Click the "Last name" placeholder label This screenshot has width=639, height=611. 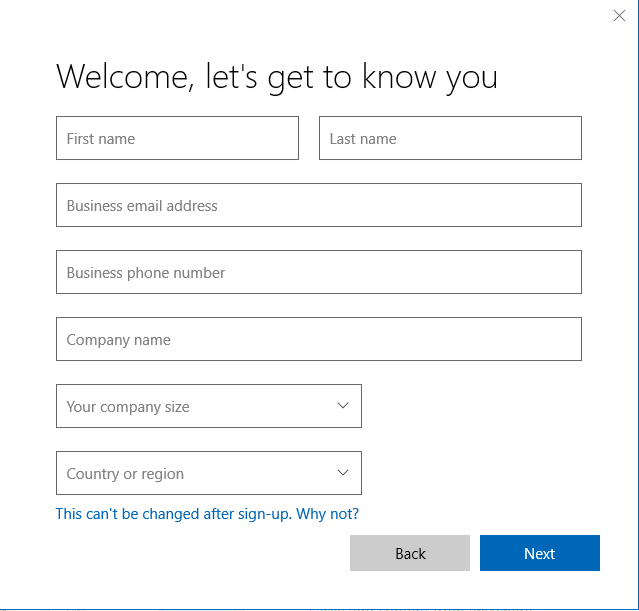(363, 139)
